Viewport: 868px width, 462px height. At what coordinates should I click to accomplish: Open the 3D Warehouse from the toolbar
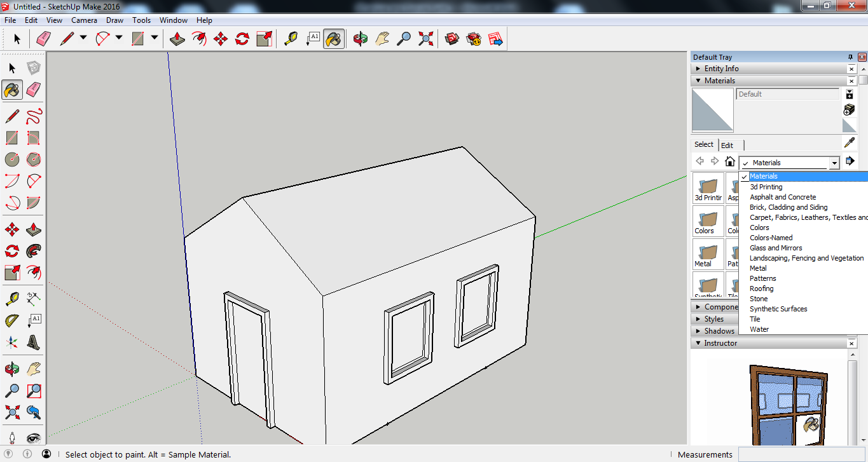coord(452,39)
